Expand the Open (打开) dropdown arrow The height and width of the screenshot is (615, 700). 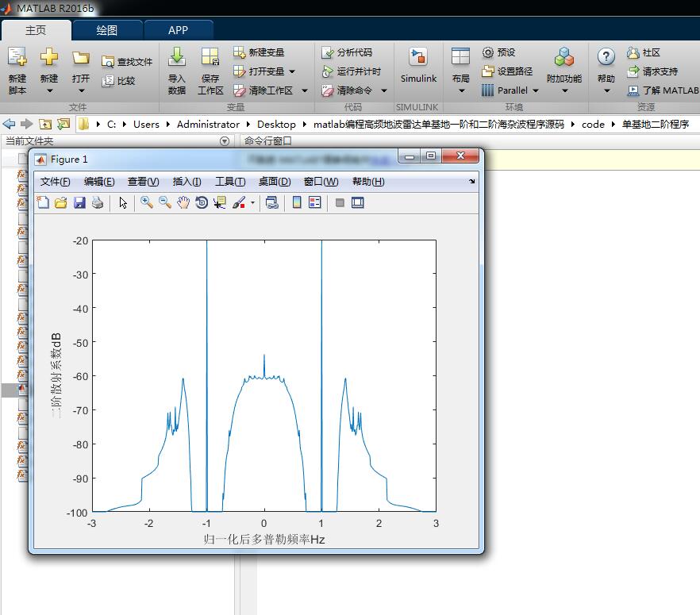81,90
